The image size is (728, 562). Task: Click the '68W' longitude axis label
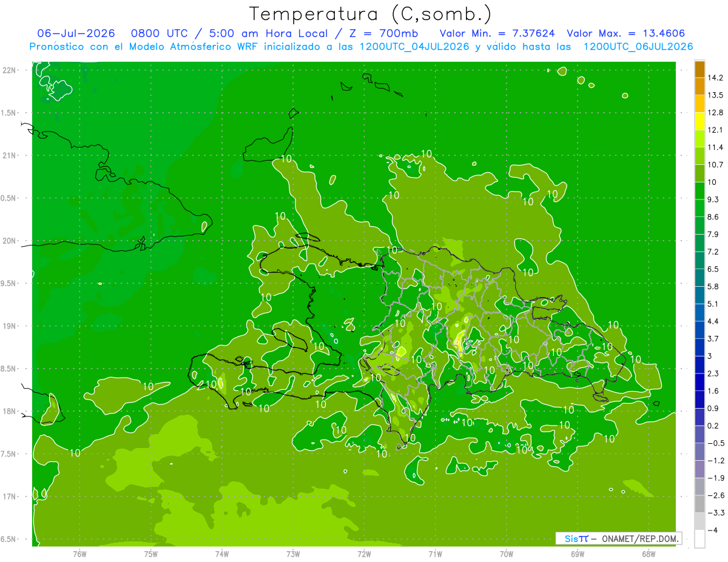coord(649,554)
